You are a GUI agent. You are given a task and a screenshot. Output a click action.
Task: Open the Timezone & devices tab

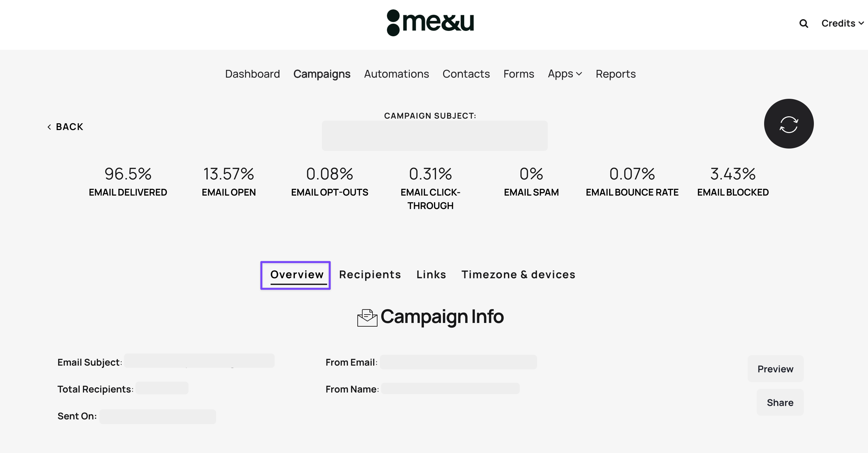(518, 275)
